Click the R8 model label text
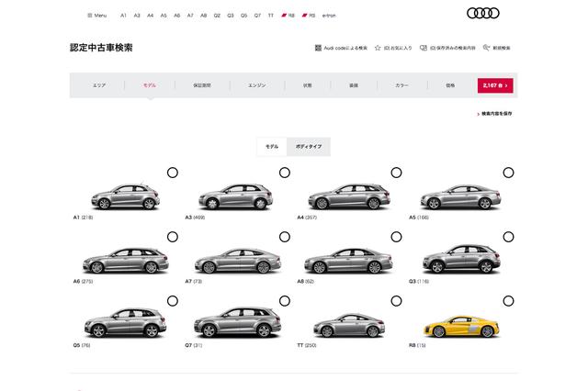Image resolution: width=588 pixels, height=391 pixels. click(x=417, y=345)
